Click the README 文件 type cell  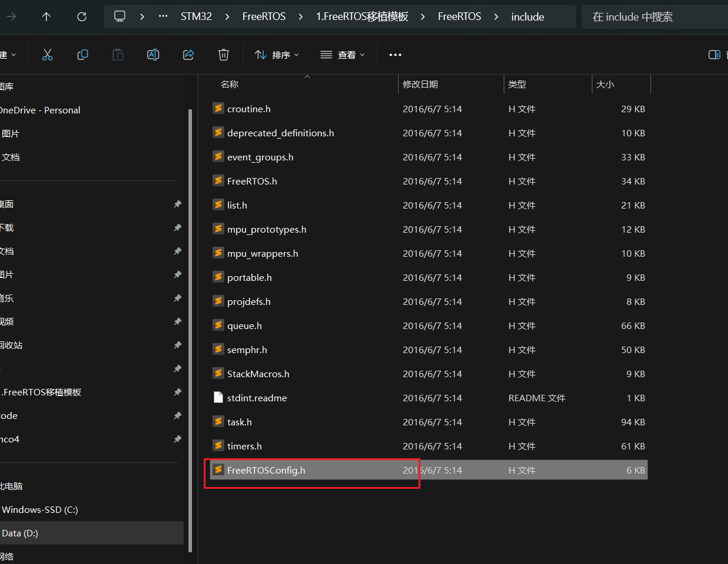(x=537, y=398)
